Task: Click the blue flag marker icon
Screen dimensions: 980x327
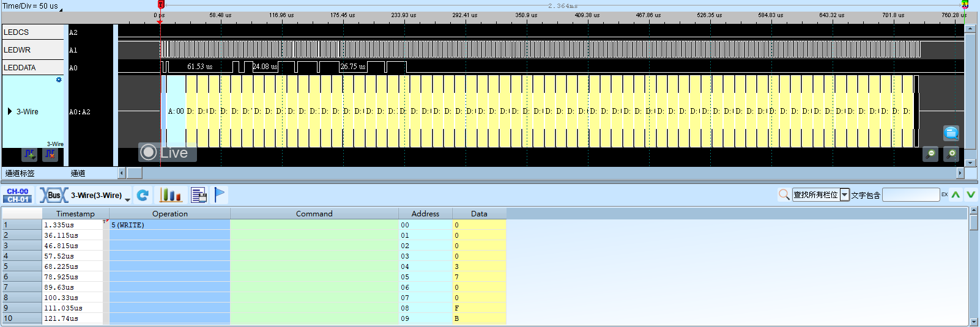Action: 220,195
